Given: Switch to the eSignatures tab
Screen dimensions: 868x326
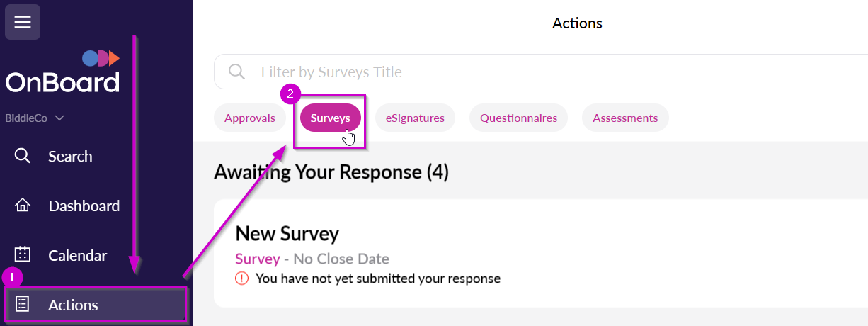Looking at the screenshot, I should tap(415, 118).
